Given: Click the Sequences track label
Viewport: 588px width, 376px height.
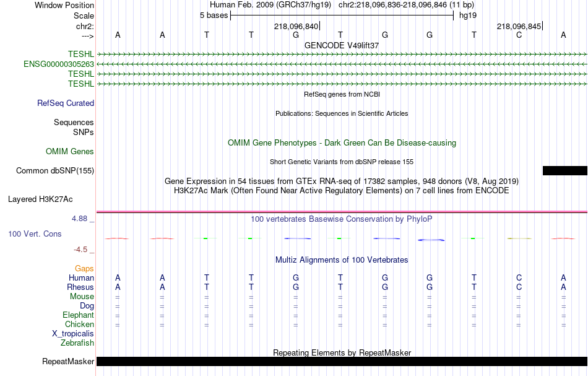Looking at the screenshot, I should coord(74,122).
